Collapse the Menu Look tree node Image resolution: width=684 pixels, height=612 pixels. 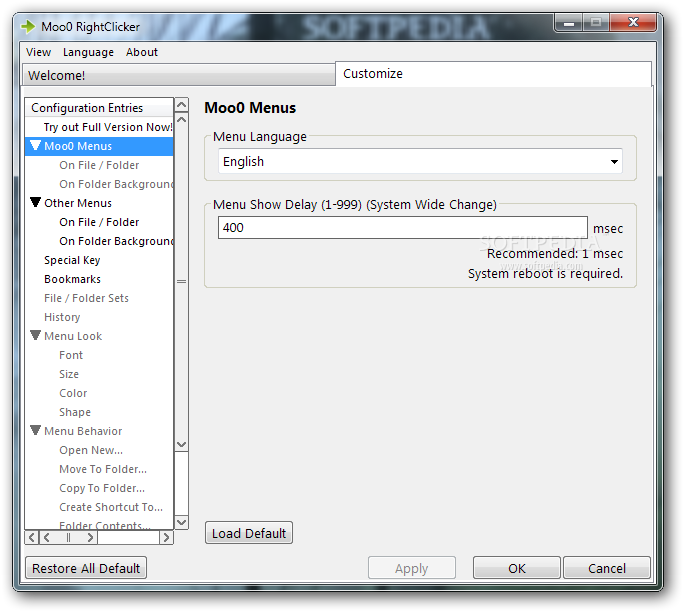click(x=36, y=335)
